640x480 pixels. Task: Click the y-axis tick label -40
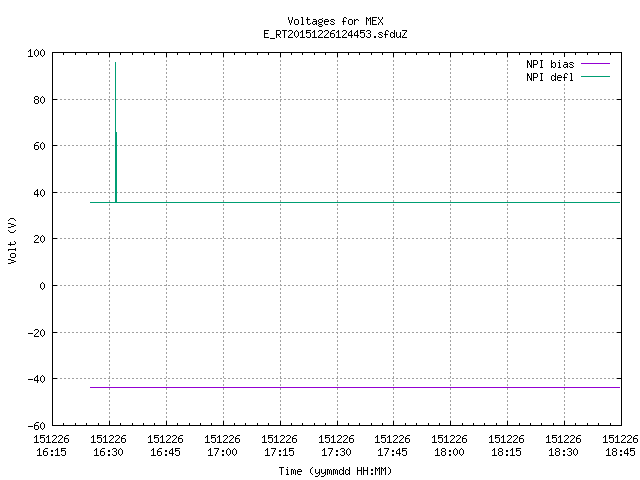pos(36,379)
